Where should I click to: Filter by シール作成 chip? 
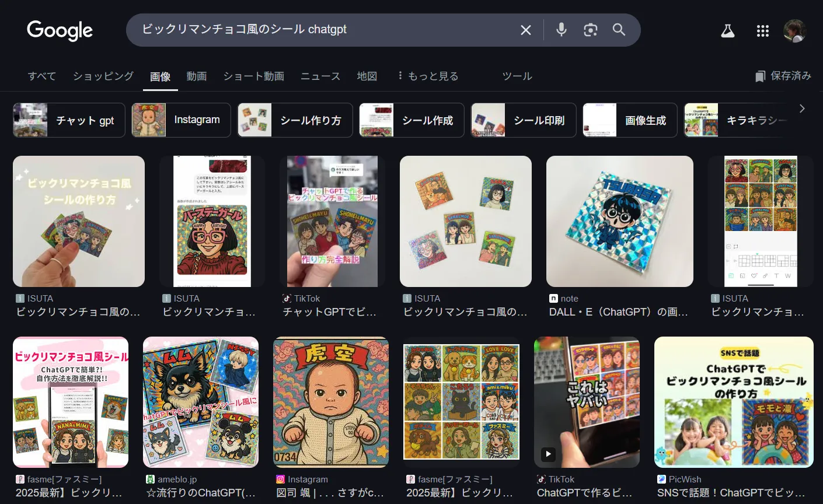pyautogui.click(x=411, y=120)
